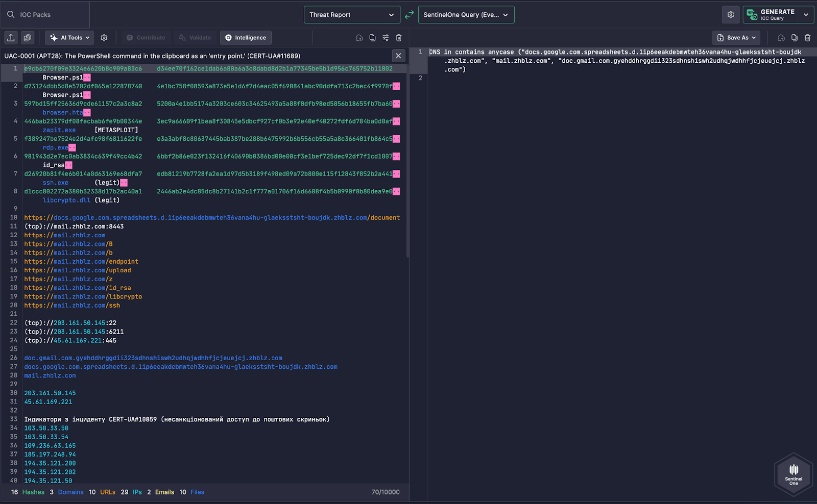Open filter sliders icon in left pane
The height and width of the screenshot is (504, 817).
click(x=386, y=38)
